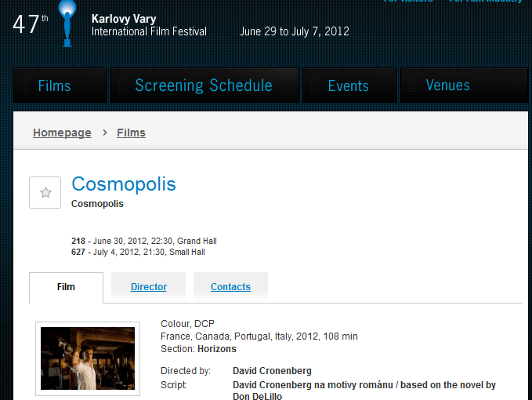Open the Cosmopolis film still thumbnail

88,358
